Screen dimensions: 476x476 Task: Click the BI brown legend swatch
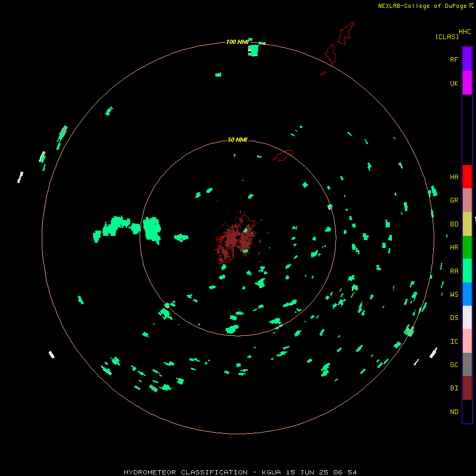[x=467, y=388]
